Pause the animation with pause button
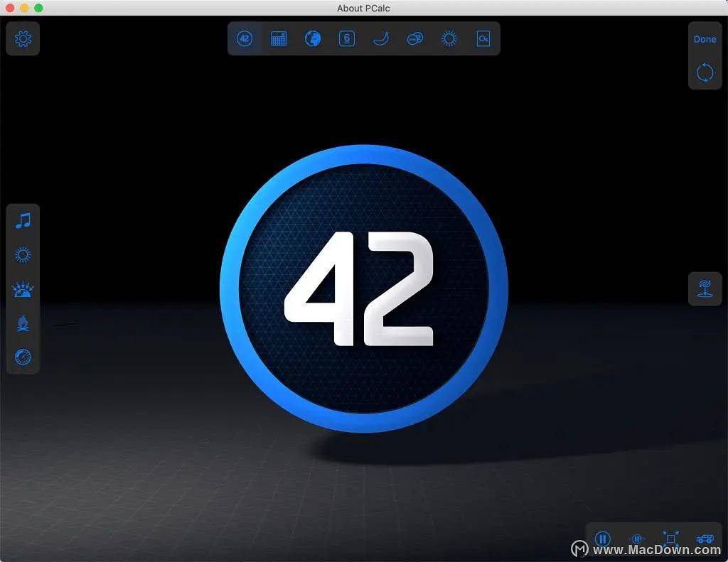The width and height of the screenshot is (728, 562). 602,539
